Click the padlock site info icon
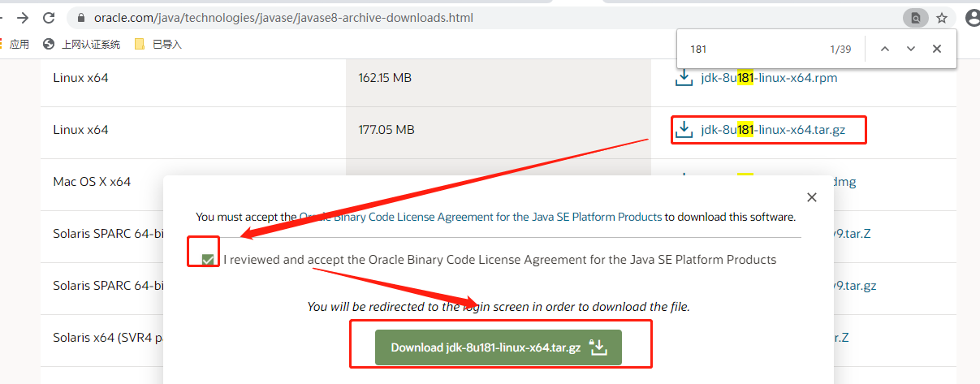Screen dimensions: 980x384 pyautogui.click(x=80, y=17)
